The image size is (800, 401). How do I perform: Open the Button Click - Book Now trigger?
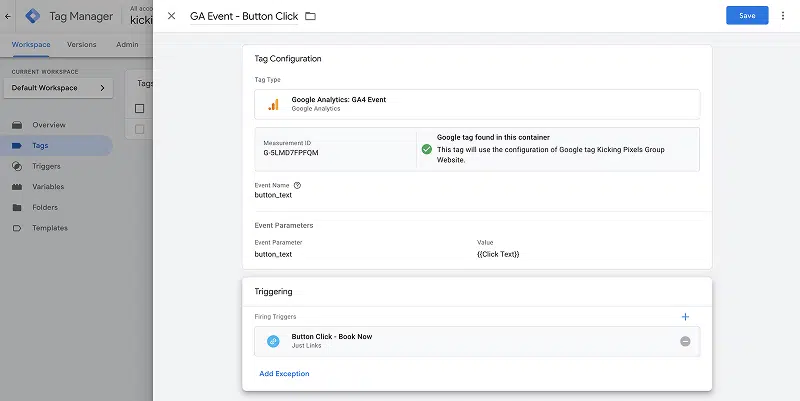[477, 341]
